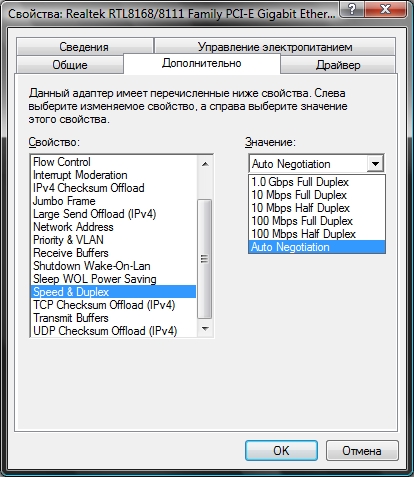Click the property list scroll-up arrow
The width and height of the screenshot is (414, 477).
tap(205, 164)
